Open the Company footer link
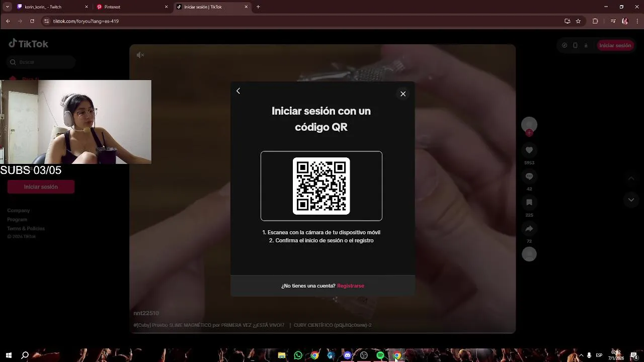644x362 pixels. (x=19, y=211)
